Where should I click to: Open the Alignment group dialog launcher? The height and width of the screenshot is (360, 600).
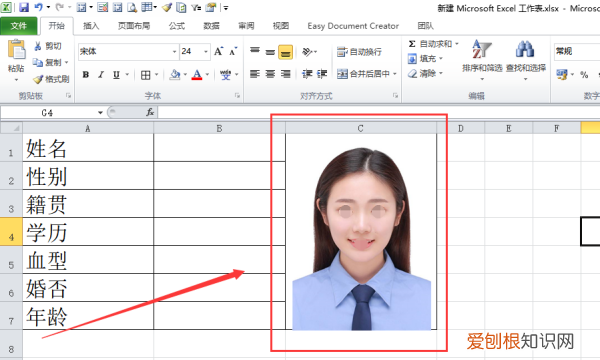click(395, 96)
